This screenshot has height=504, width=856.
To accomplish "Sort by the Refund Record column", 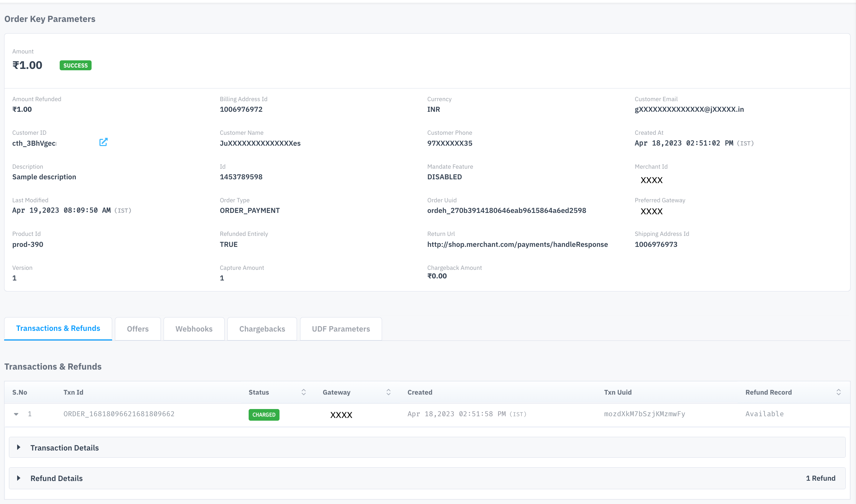I will (x=838, y=392).
